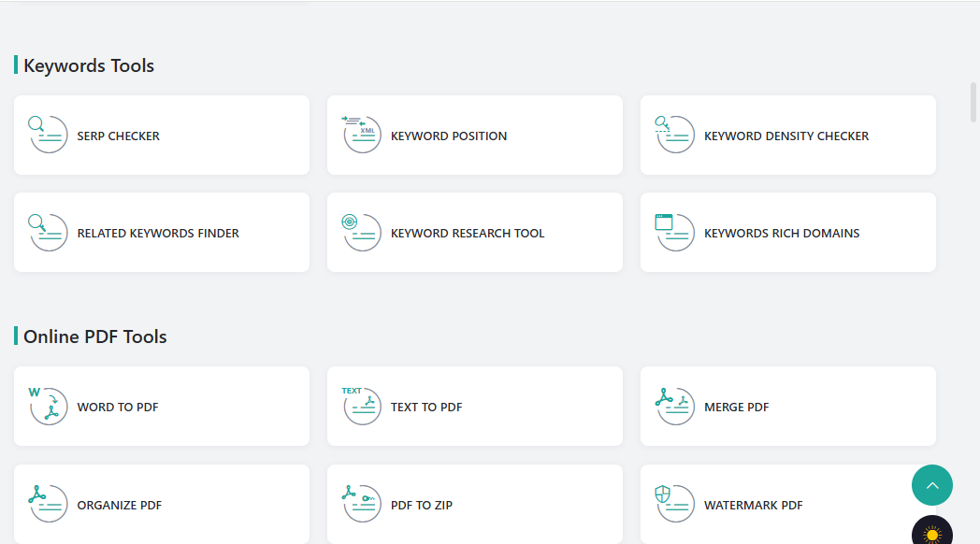The image size is (980, 544).
Task: Click the Watermark PDF shield icon
Action: point(675,504)
